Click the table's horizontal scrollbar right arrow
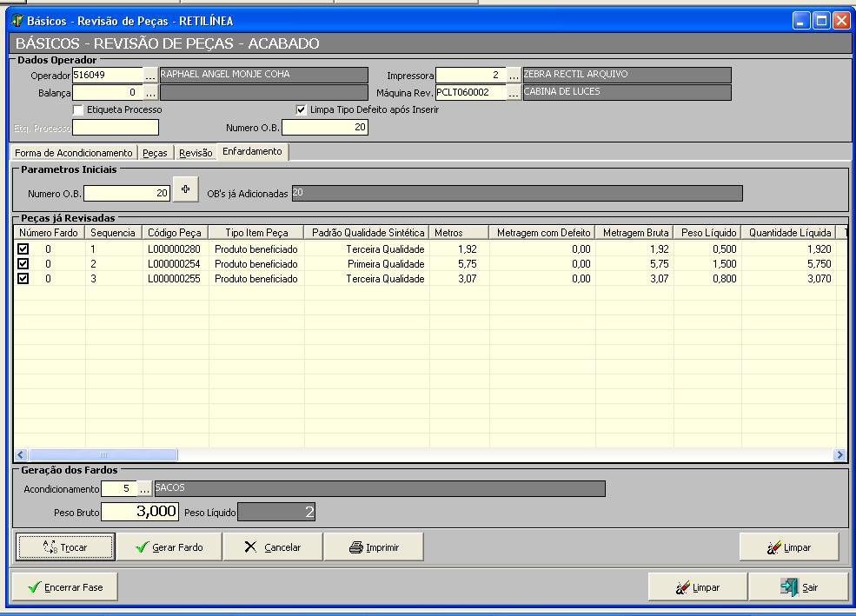The width and height of the screenshot is (856, 616). point(839,454)
